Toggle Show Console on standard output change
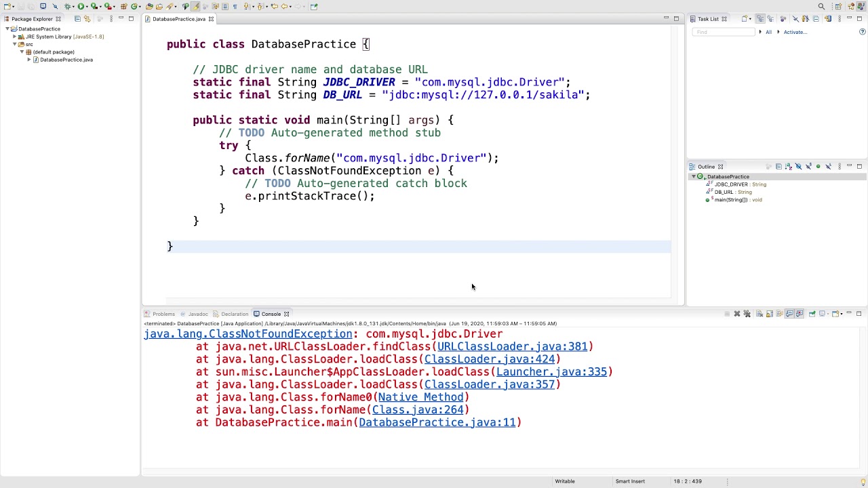Screen dimensions: 868x488 (789, 314)
